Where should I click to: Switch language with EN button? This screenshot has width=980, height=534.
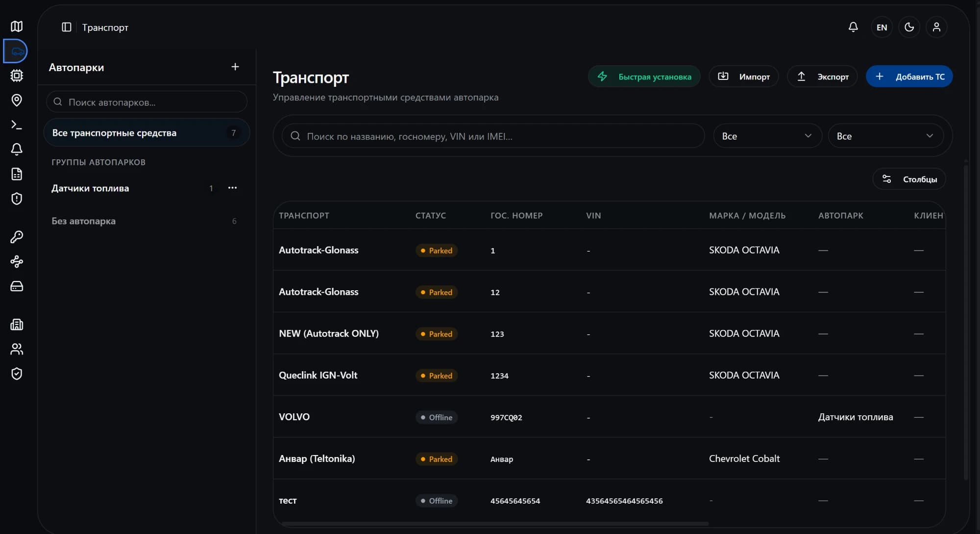882,27
